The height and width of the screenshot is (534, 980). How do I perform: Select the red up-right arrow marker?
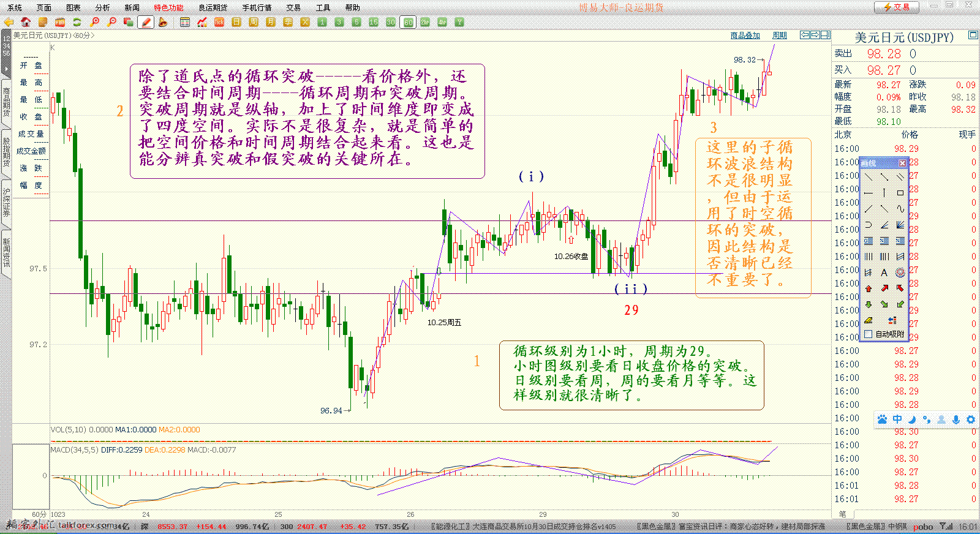[884, 288]
